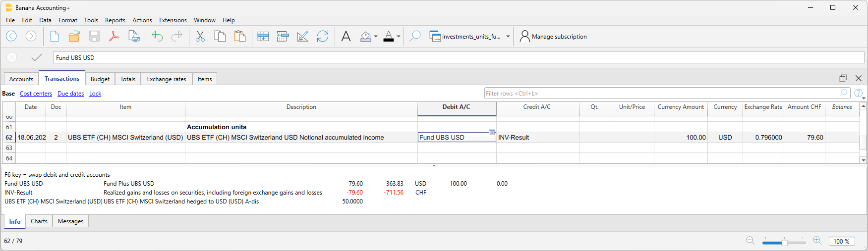Paste from the clipboard icon
Image resolution: width=868 pixels, height=251 pixels.
click(x=240, y=36)
